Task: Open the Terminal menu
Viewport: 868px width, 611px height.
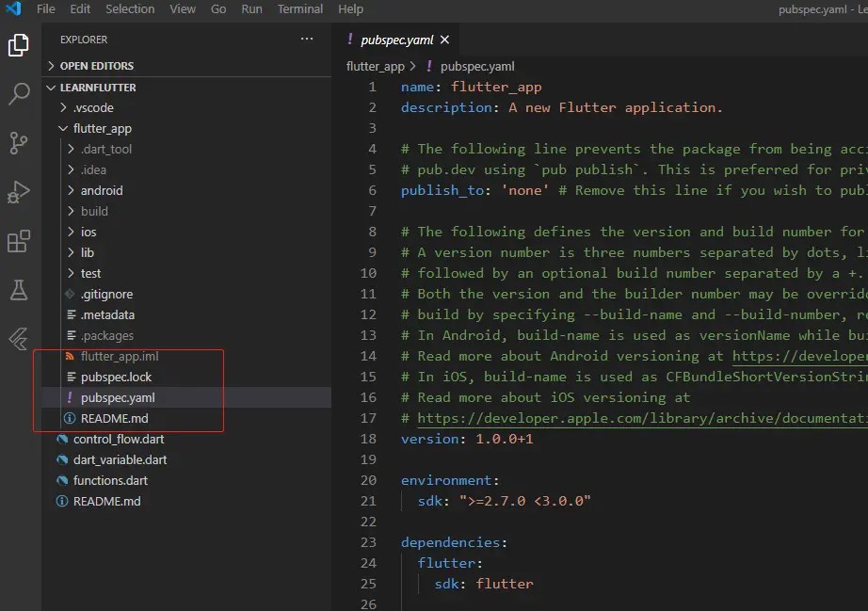Action: pyautogui.click(x=299, y=9)
